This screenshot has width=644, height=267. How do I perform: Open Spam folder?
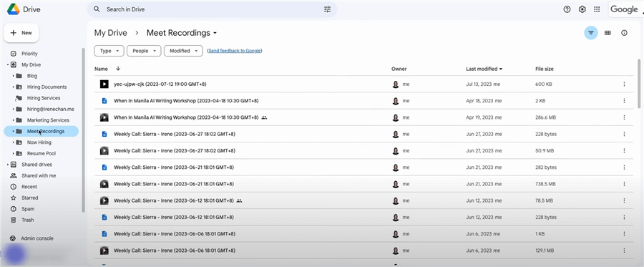coord(28,209)
